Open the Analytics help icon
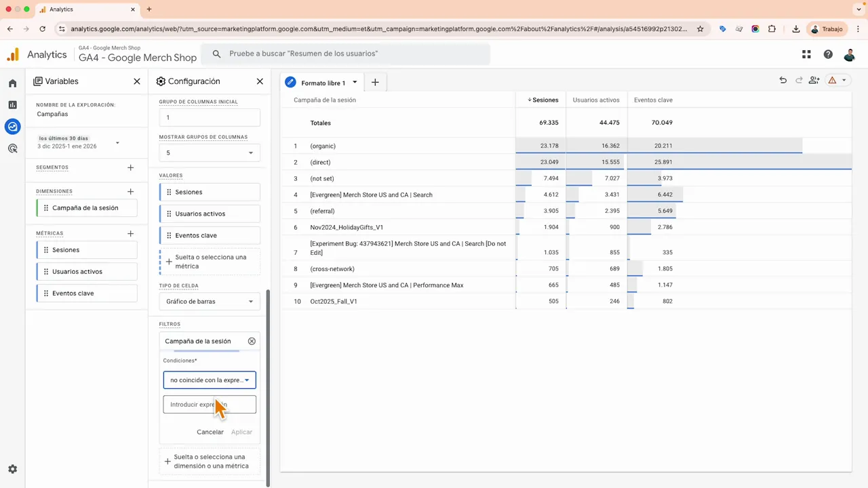 coord(828,54)
